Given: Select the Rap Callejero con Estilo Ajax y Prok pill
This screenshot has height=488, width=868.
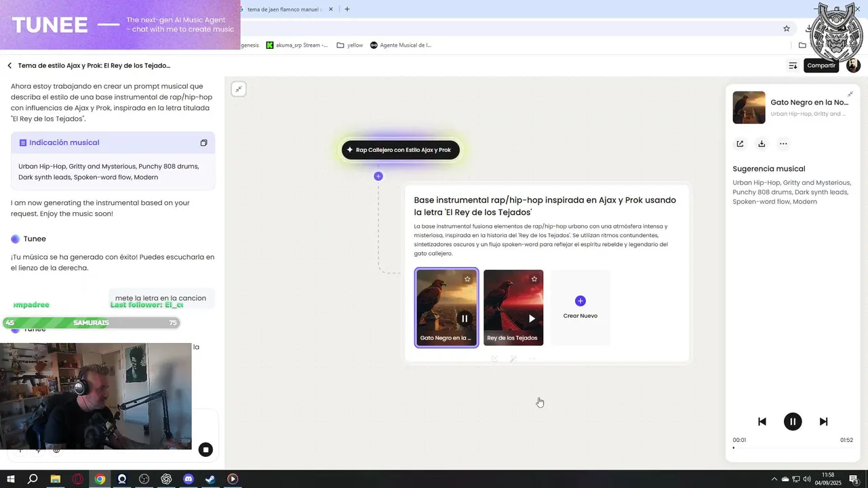Looking at the screenshot, I should click(x=401, y=150).
